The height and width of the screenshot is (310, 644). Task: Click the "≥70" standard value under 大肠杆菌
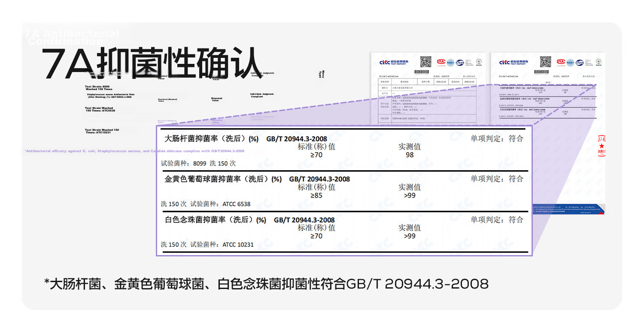pos(316,155)
